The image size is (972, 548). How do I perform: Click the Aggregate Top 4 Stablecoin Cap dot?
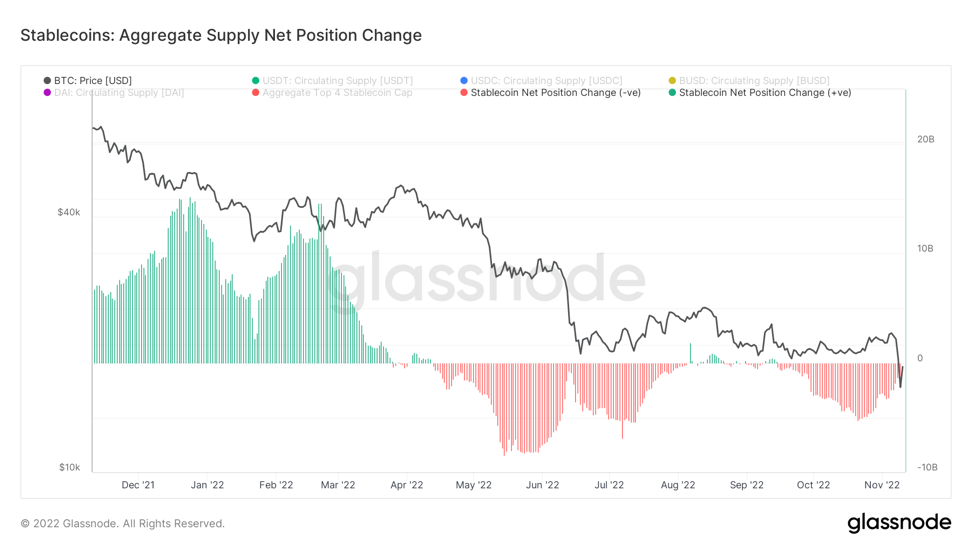click(256, 93)
